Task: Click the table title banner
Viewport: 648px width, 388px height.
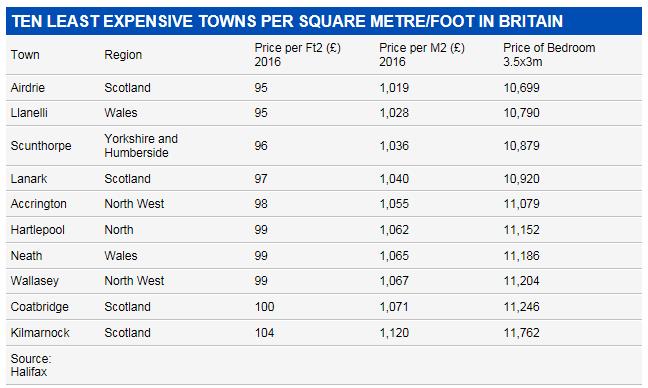Action: 324,21
